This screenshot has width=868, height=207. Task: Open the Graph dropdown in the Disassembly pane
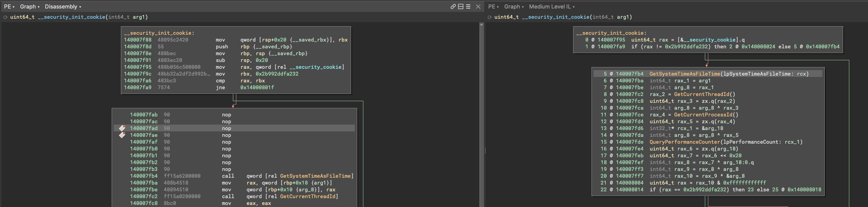(x=30, y=6)
